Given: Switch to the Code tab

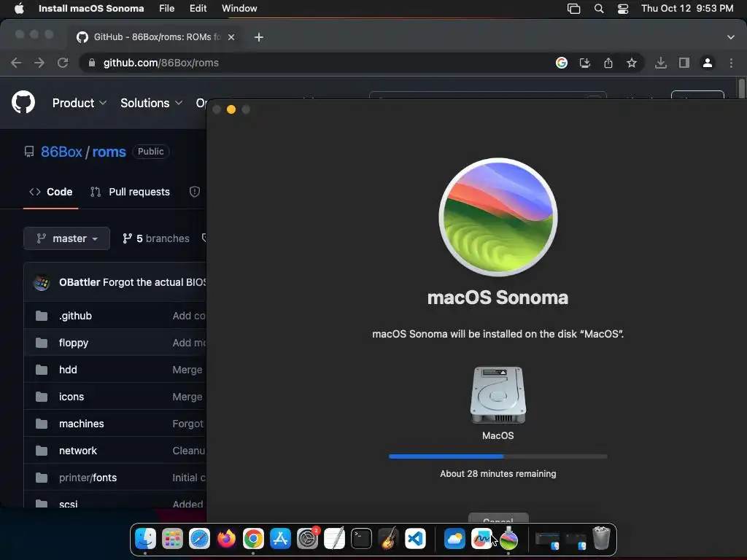Looking at the screenshot, I should [x=51, y=192].
